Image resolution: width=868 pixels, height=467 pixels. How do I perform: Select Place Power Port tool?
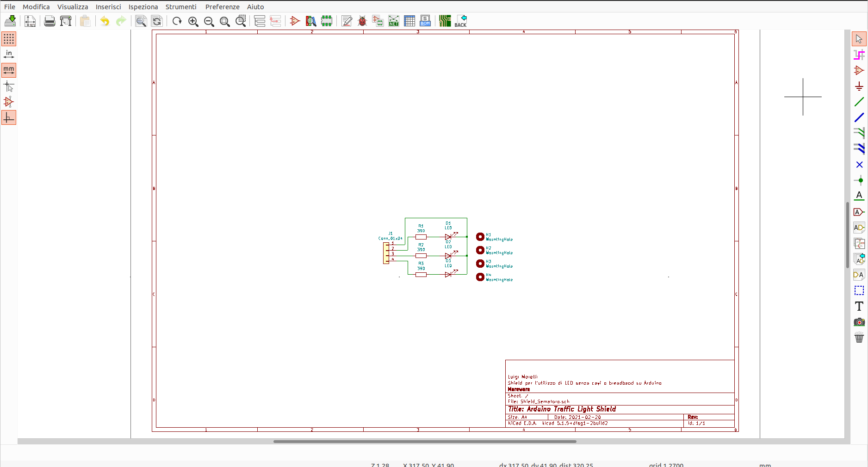pos(859,86)
